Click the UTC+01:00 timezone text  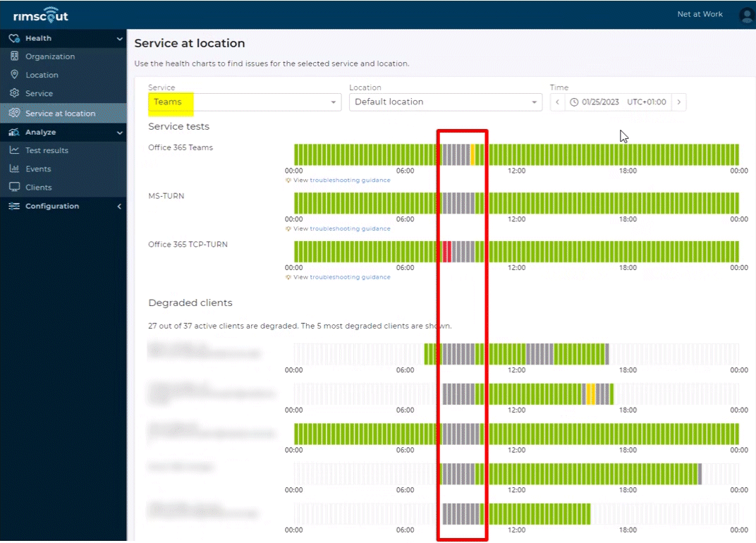point(647,102)
